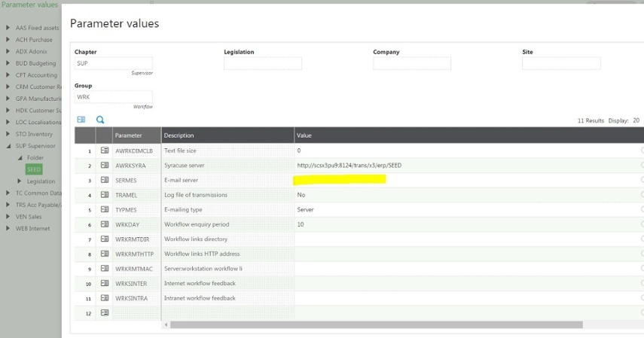Select the radio circle at end of TRAMEL row
This screenshot has width=644, height=338.
coord(642,195)
